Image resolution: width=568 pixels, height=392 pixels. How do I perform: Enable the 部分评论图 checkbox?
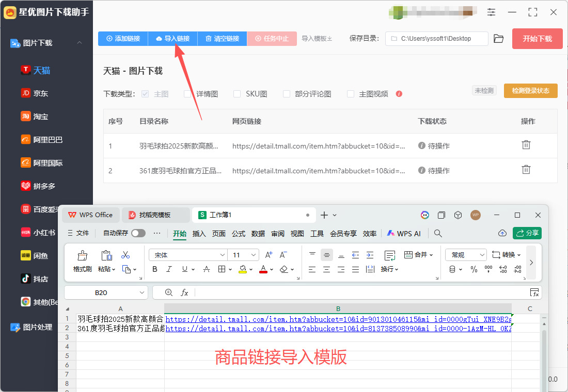coord(286,94)
